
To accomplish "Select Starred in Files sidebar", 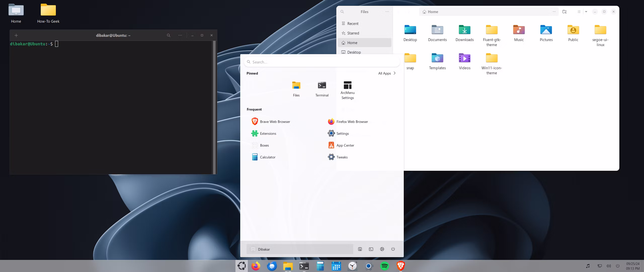I will click(x=353, y=33).
